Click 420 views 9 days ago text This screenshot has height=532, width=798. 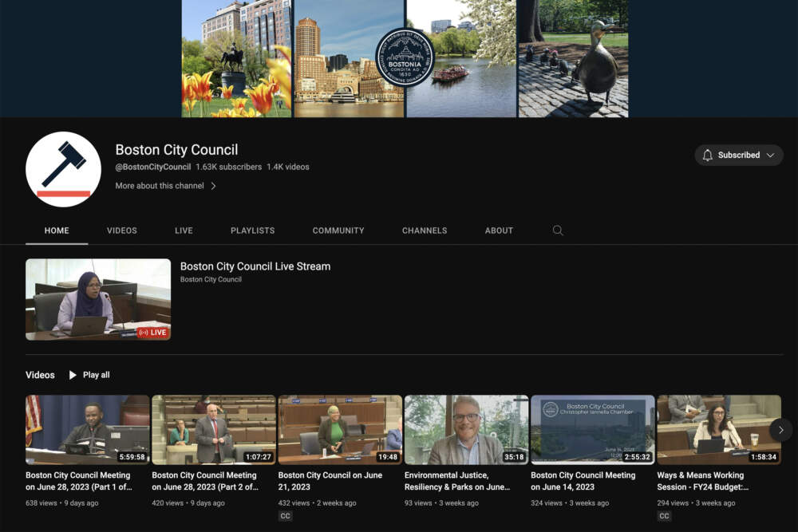coord(188,503)
